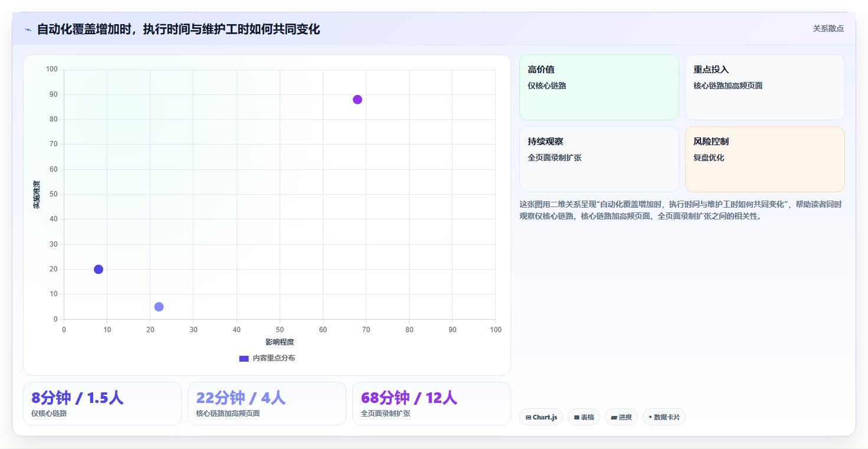Viewport: 868px width, 449px height.
Task: Click the 数据卡片 tag chip
Action: (664, 417)
